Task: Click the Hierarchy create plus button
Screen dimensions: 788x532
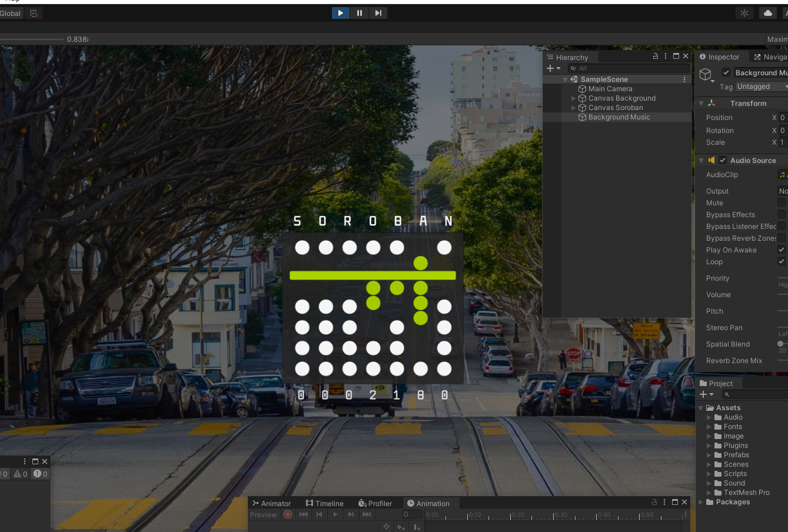Action: coord(550,68)
